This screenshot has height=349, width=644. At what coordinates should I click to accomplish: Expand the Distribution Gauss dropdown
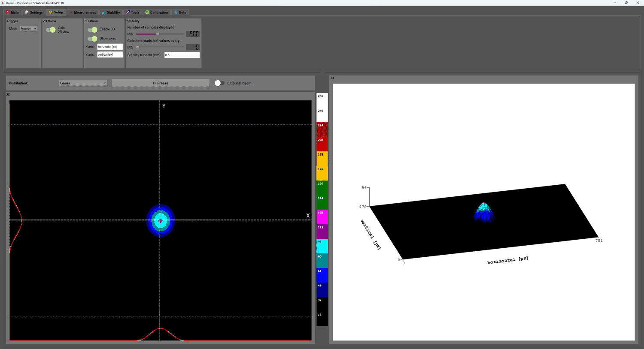83,83
